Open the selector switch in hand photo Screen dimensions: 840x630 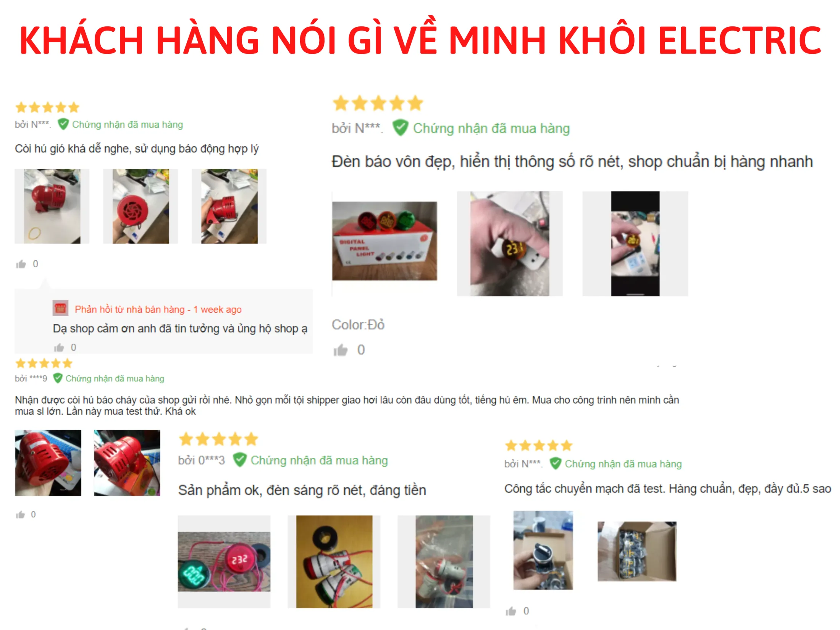[543, 550]
